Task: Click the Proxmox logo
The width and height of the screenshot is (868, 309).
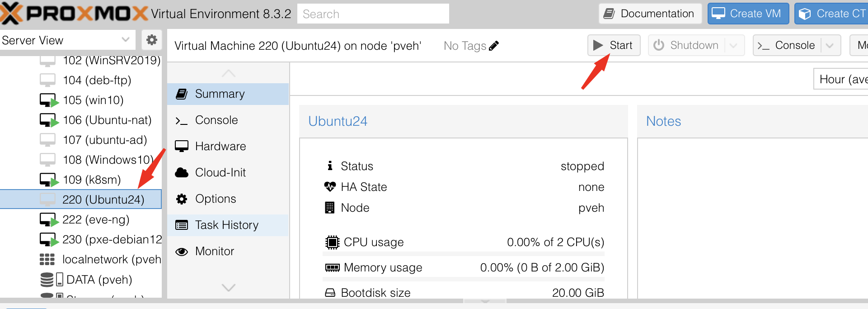Action: 74,13
